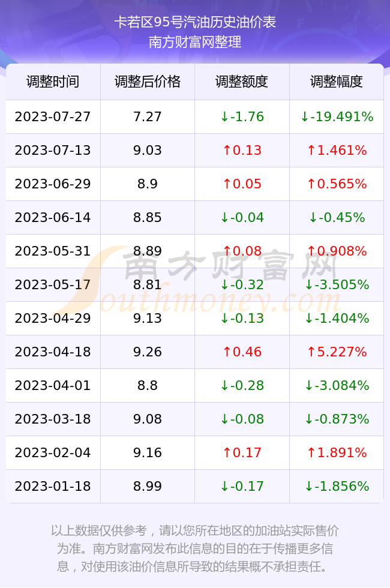The width and height of the screenshot is (390, 588).
Task: Click the title 卡若区95号汽油历史油价表
Action: (195, 22)
